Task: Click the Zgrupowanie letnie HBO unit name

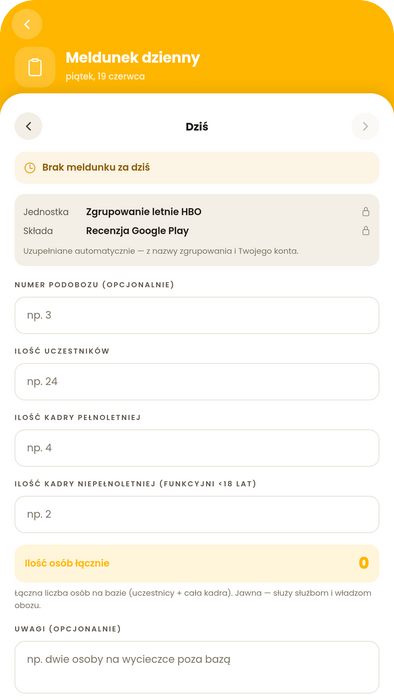Action: point(144,212)
